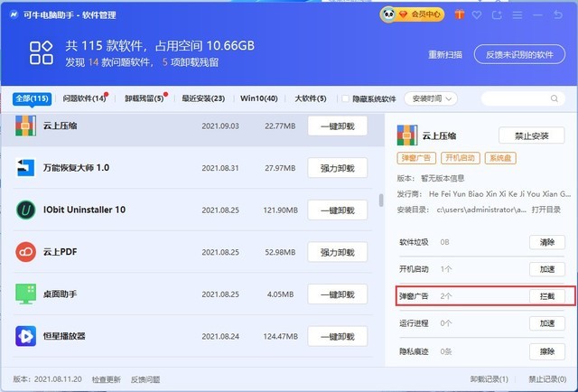Viewport: 578px width, 392px height.
Task: Switch to the Win10(40) tab
Action: pos(259,98)
